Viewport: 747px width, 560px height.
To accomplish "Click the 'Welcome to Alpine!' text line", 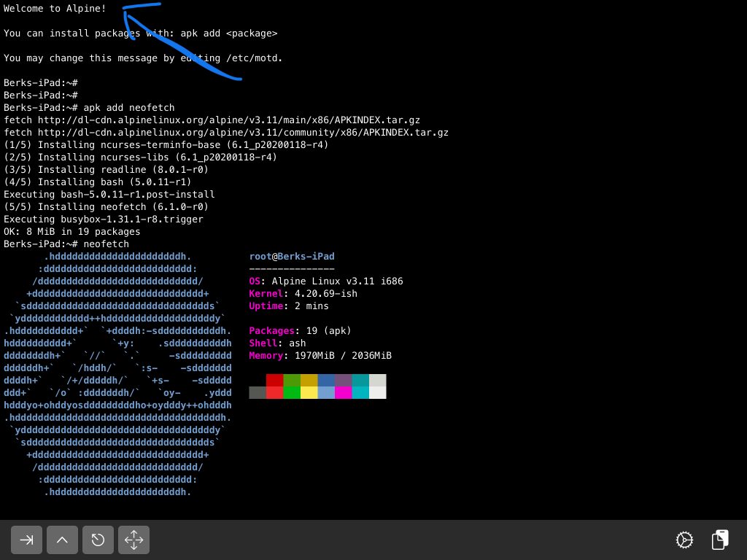I will pyautogui.click(x=55, y=9).
